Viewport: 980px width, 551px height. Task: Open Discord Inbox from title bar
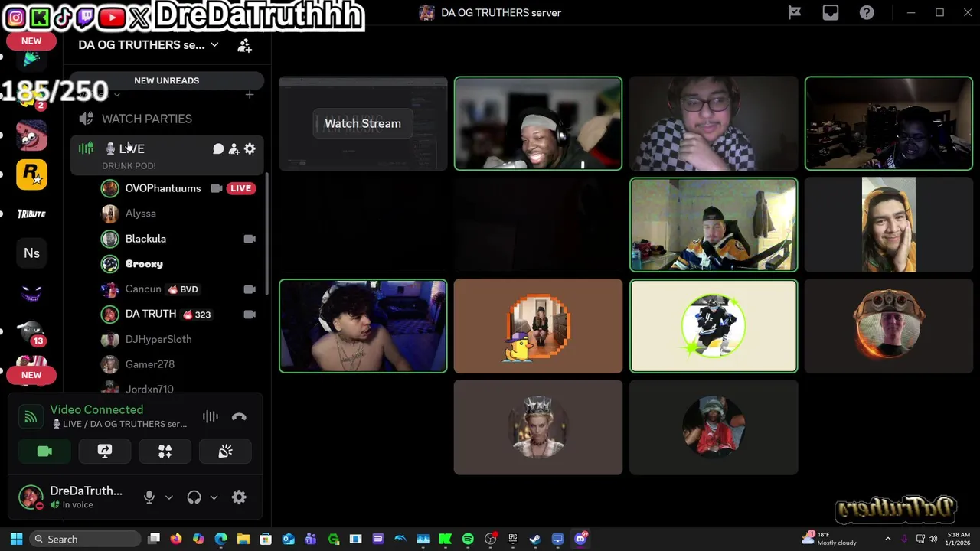(831, 12)
